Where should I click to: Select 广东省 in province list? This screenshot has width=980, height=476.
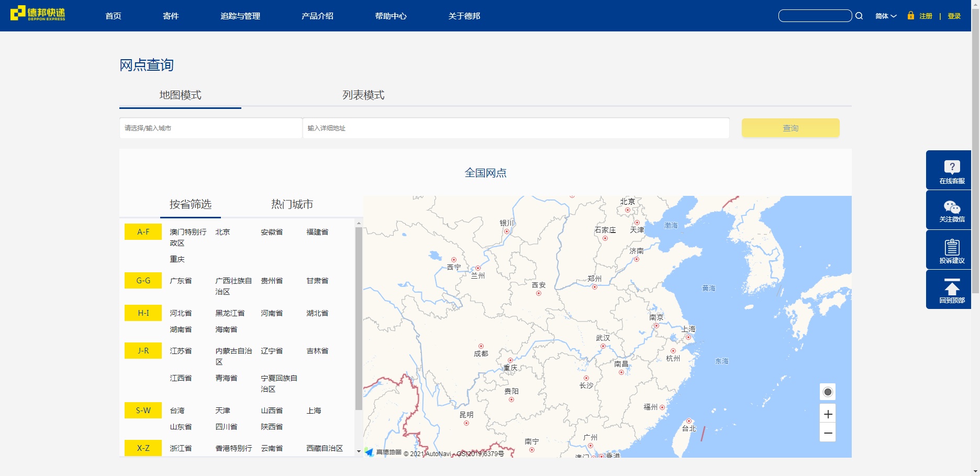point(181,281)
